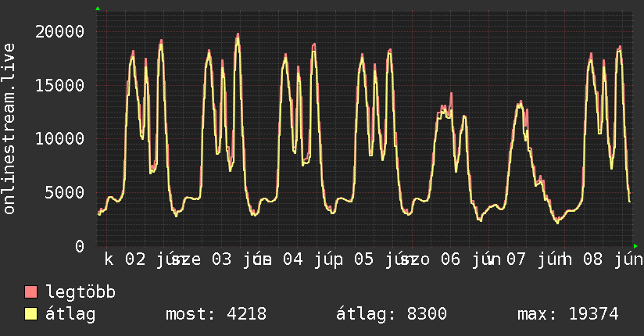Image resolution: width=644 pixels, height=336 pixels.
Task: Click the 10000 y-axis label
Action: pyautogui.click(x=59, y=139)
